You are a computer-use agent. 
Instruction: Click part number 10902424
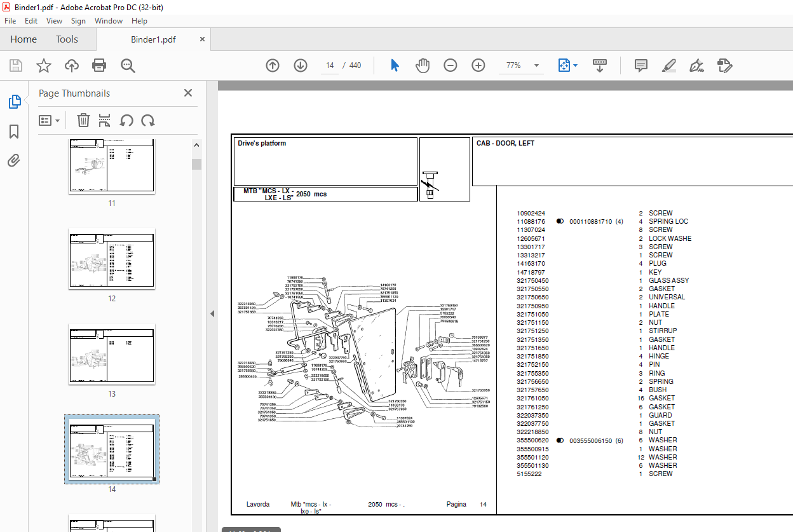(x=531, y=214)
